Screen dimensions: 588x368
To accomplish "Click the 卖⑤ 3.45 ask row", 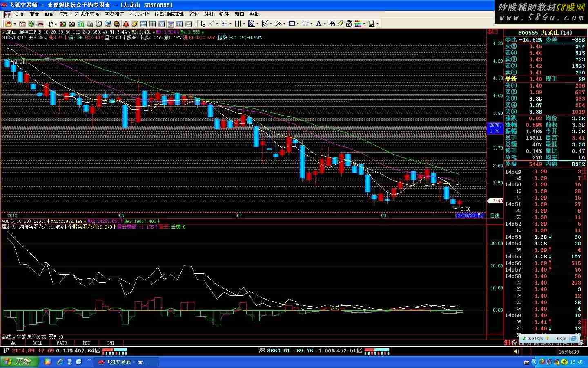I will 545,46.
